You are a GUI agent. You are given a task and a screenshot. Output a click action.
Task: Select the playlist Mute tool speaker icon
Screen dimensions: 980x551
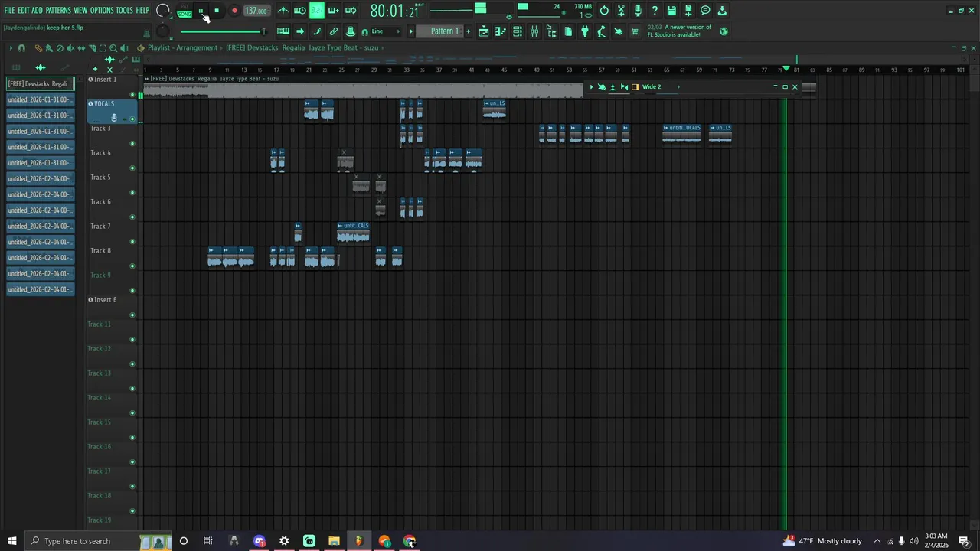(70, 48)
